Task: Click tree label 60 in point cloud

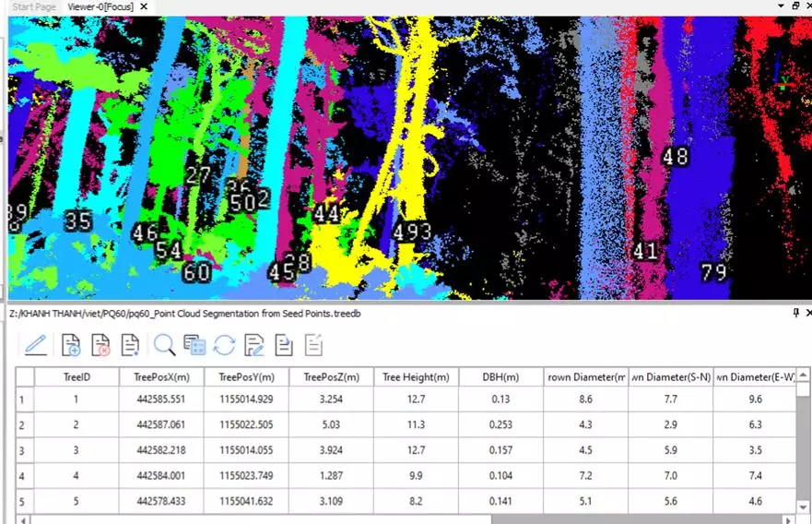Action: pyautogui.click(x=197, y=272)
